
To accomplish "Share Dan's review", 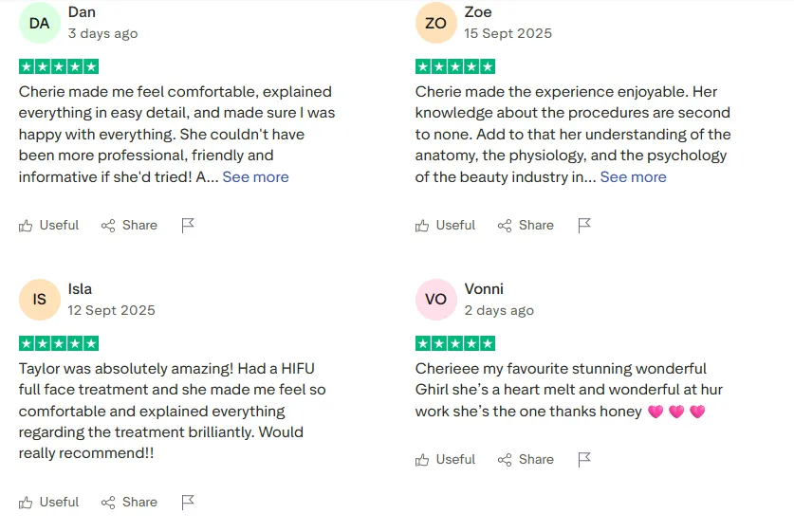I will coord(129,226).
